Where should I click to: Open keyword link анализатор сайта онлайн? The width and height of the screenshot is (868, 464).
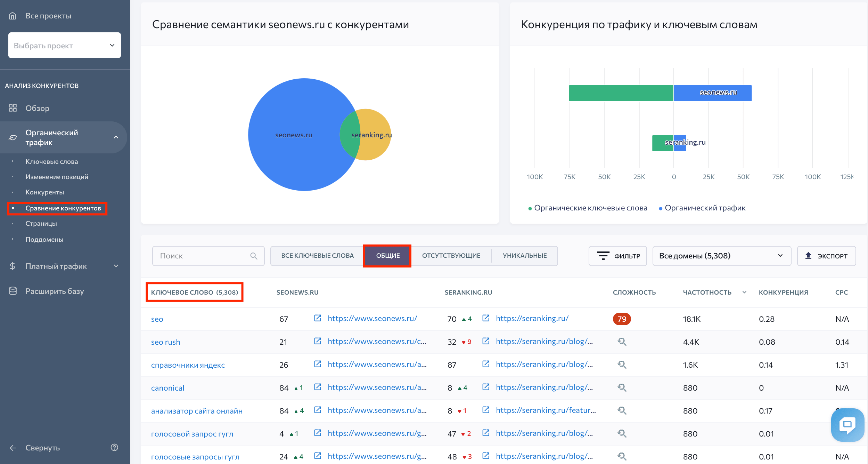pos(197,411)
